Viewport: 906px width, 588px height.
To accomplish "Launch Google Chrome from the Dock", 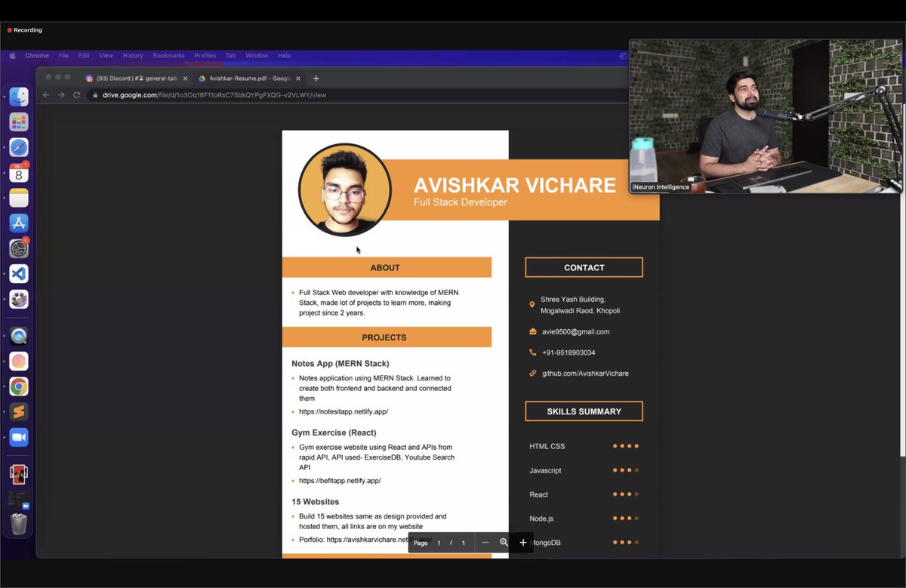I will (x=18, y=386).
